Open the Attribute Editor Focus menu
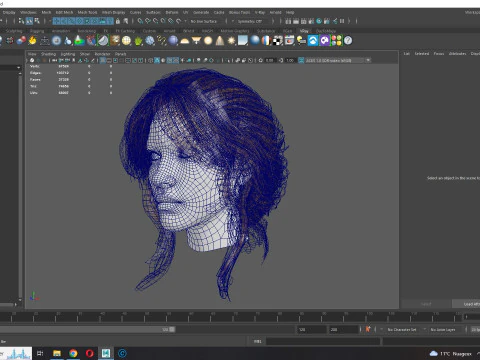 pyautogui.click(x=439, y=54)
